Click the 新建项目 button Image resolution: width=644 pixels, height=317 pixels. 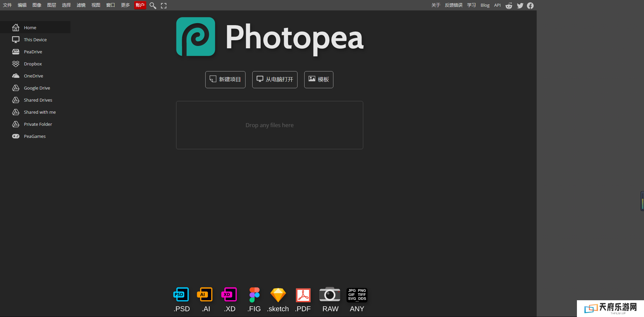(225, 80)
